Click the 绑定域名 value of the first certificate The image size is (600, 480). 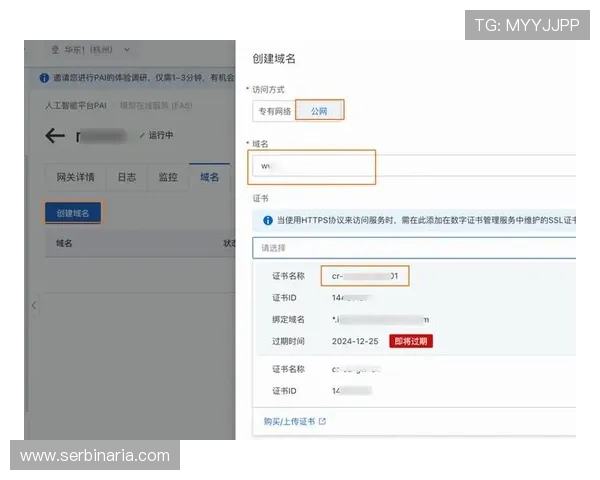pyautogui.click(x=380, y=320)
